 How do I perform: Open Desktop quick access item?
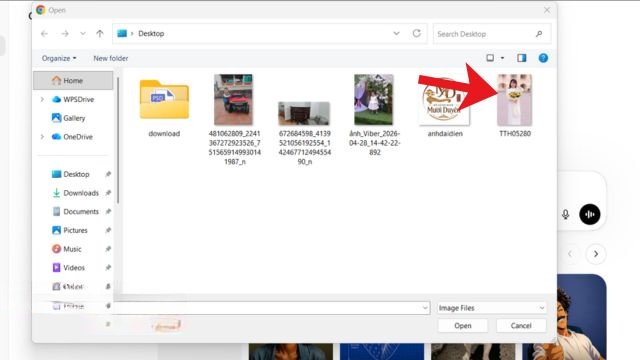(71, 174)
